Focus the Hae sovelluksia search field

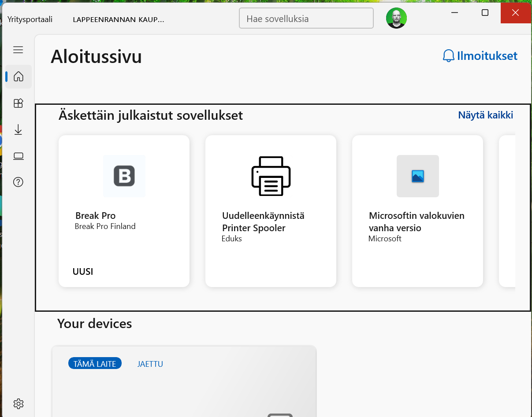click(x=306, y=18)
